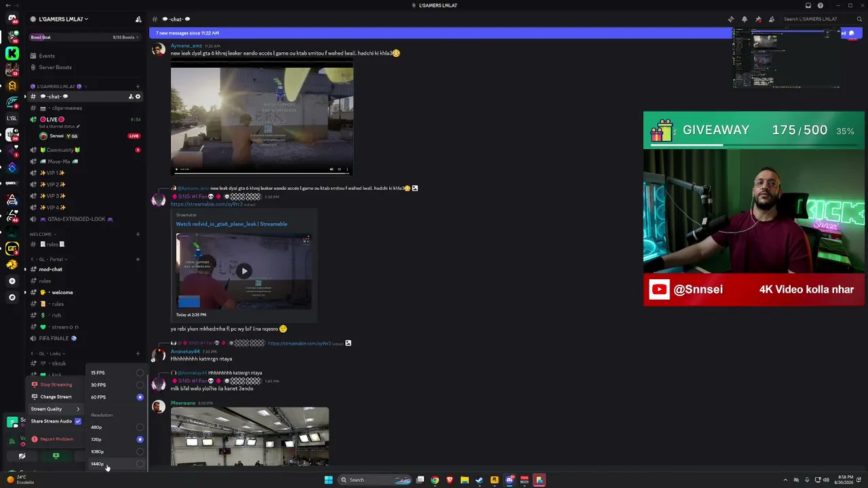Click Meerwane username on message
The width and height of the screenshot is (868, 488).
[183, 403]
